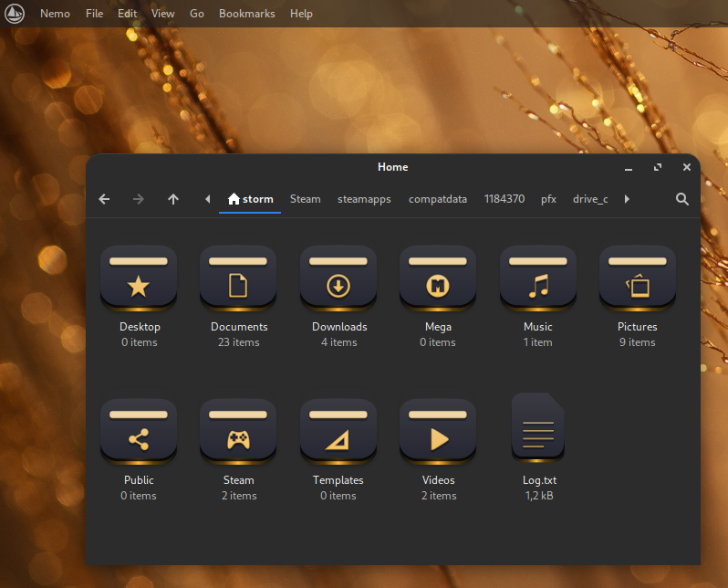The height and width of the screenshot is (588, 728).
Task: Open the Desktop folder icon
Action: pos(139,278)
